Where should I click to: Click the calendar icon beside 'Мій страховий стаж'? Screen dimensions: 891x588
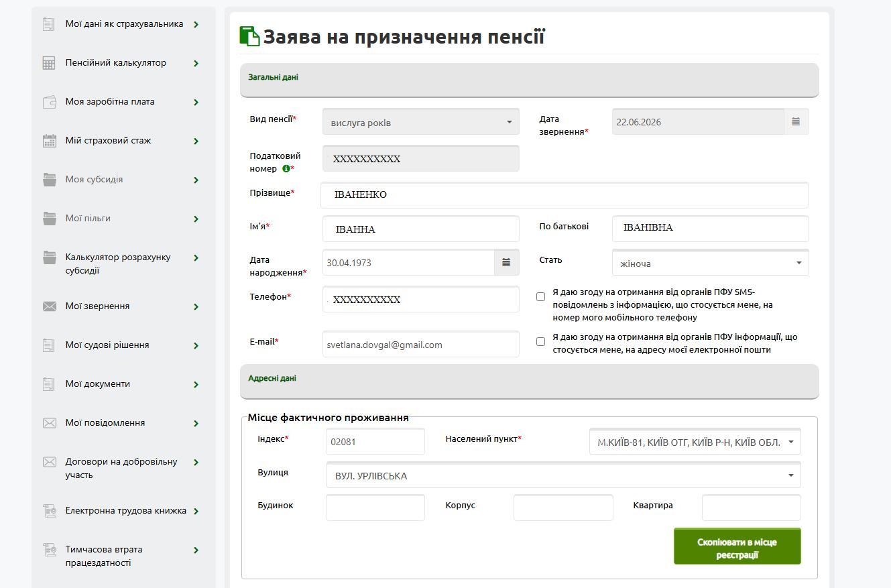click(x=49, y=141)
